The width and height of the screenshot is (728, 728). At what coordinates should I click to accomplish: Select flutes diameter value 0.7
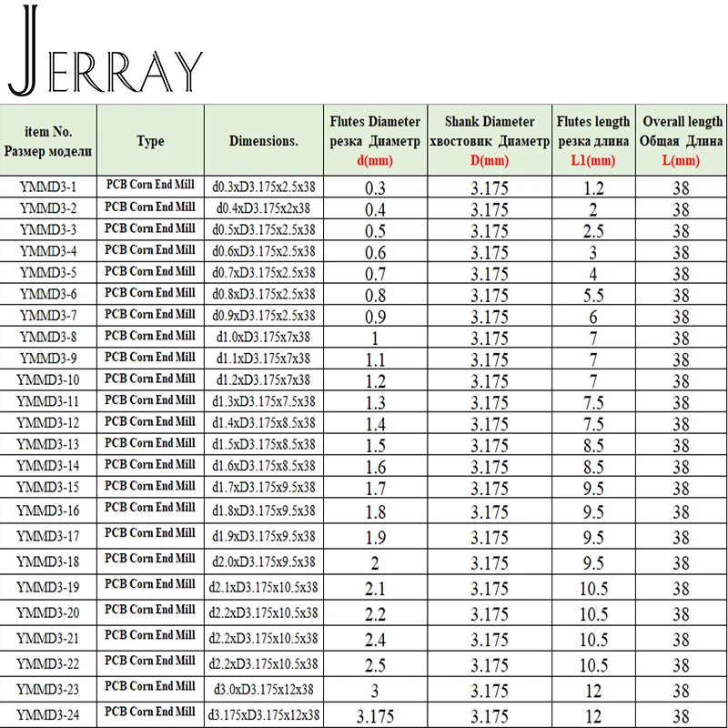pyautogui.click(x=375, y=274)
